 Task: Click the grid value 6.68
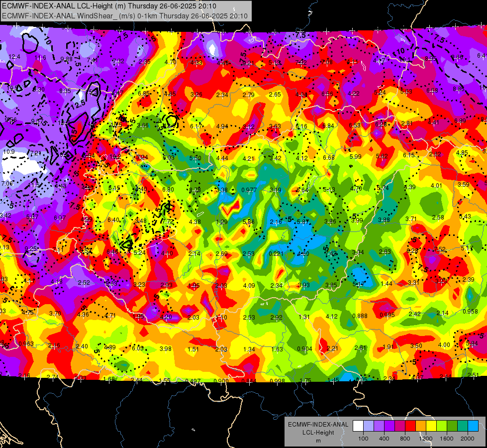[329, 158]
